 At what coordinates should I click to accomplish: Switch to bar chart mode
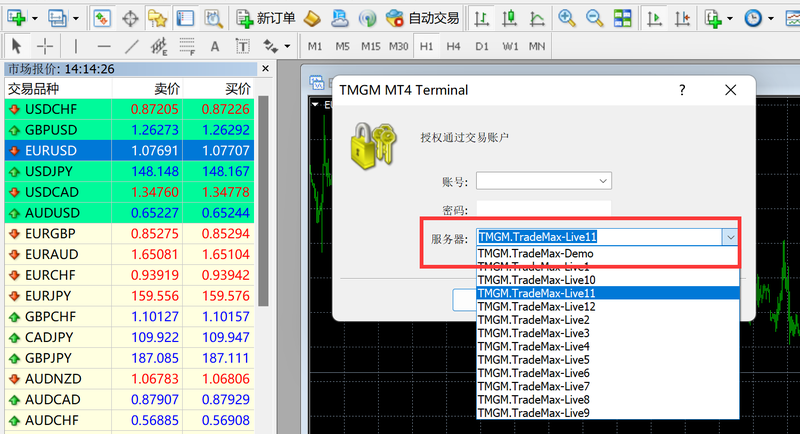(x=481, y=19)
